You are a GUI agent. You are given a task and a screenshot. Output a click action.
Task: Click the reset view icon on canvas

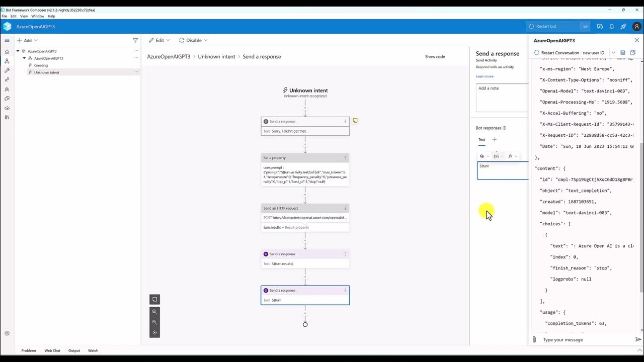[154, 333]
